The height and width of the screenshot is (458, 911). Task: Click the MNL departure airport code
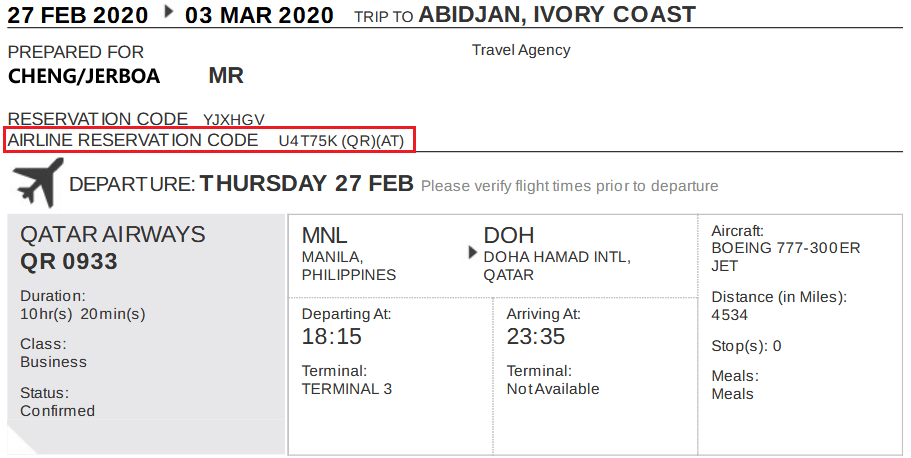coord(324,235)
